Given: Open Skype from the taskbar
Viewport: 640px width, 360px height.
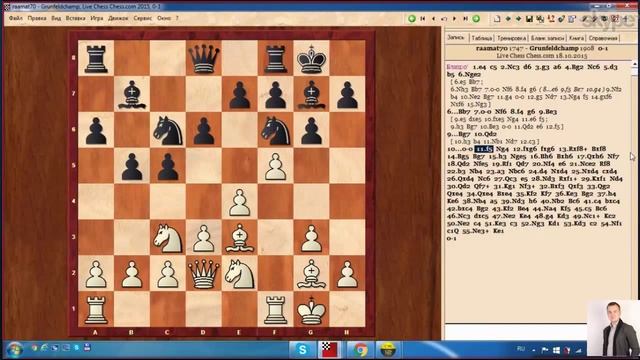Looking at the screenshot, I should [302, 350].
